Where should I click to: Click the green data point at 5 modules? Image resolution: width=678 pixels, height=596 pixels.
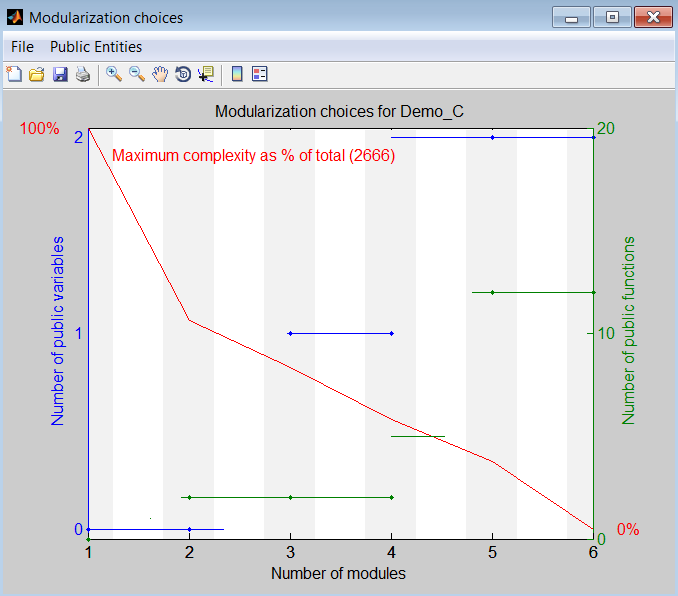point(493,293)
